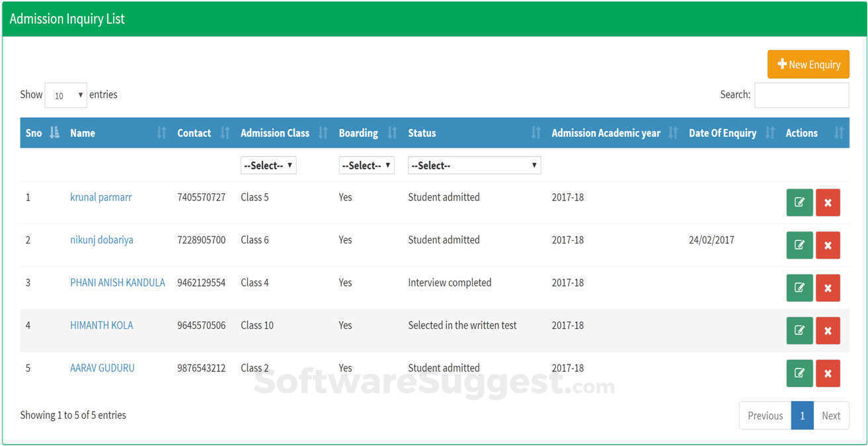Screen dimensions: 868x446
Task: Expand the Status filter dropdown
Action: pos(474,165)
